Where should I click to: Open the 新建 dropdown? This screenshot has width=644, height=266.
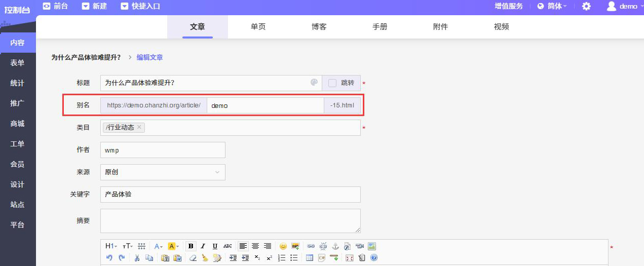(x=94, y=6)
